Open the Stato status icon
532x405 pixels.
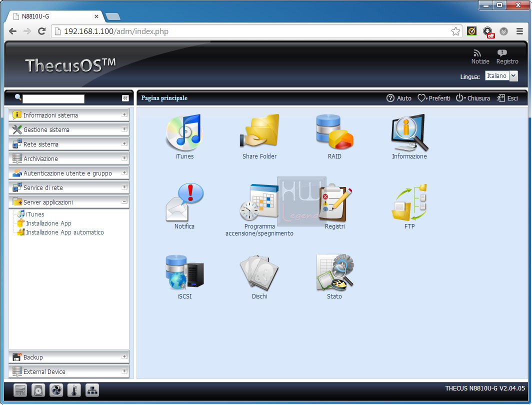[334, 272]
